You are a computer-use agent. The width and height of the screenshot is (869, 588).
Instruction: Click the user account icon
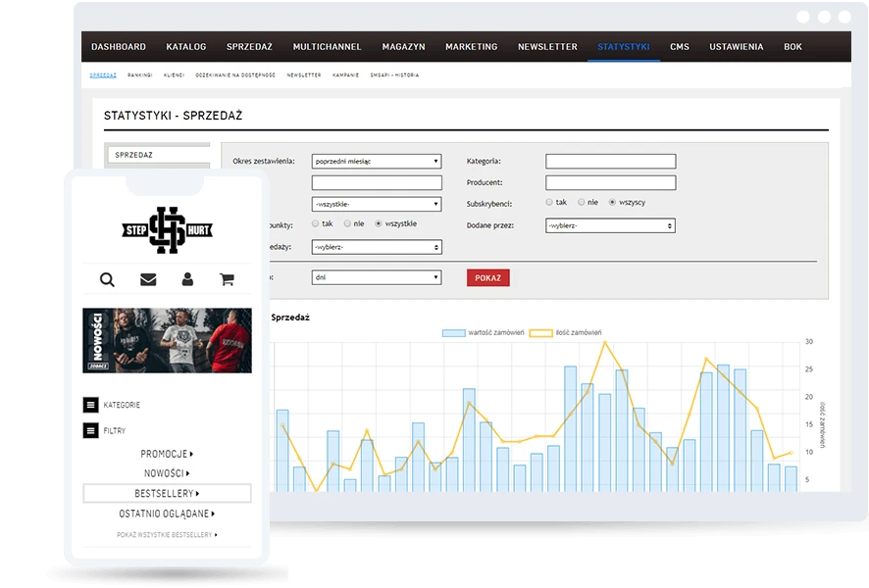coord(187,279)
